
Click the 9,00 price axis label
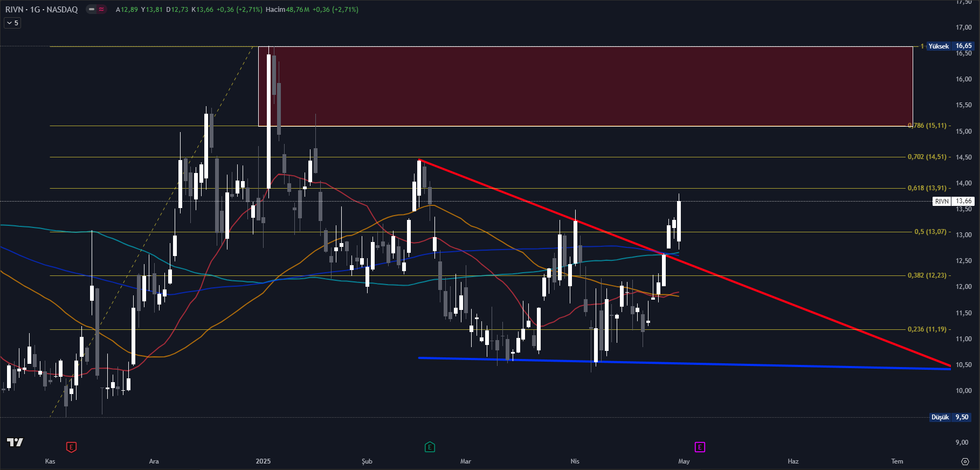(962, 443)
